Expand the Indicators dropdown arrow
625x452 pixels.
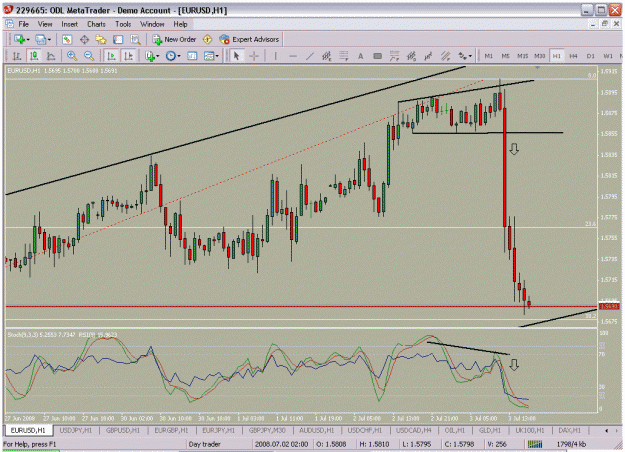click(x=158, y=56)
